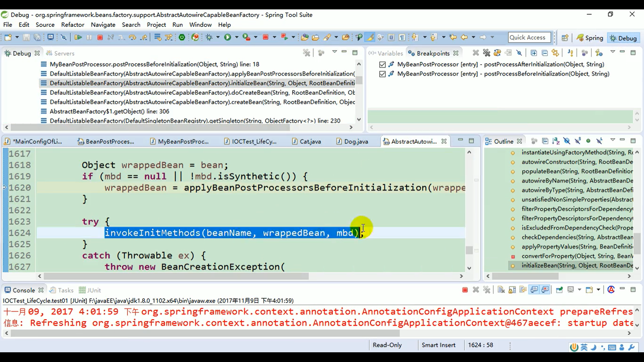This screenshot has width=644, height=362.
Task: Select the AbstractBeanFactory$1.getObject() stack frame
Action: (109, 111)
